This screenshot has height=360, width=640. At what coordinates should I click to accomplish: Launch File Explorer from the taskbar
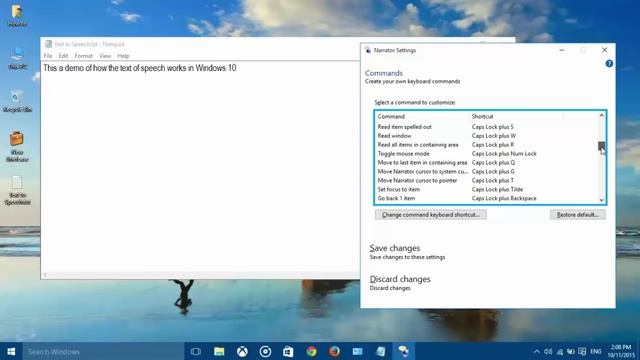click(219, 351)
